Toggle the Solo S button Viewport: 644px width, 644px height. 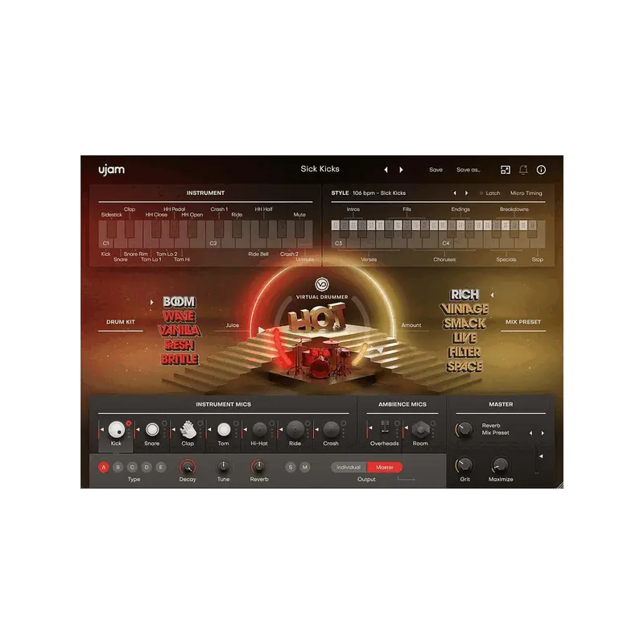[x=291, y=467]
